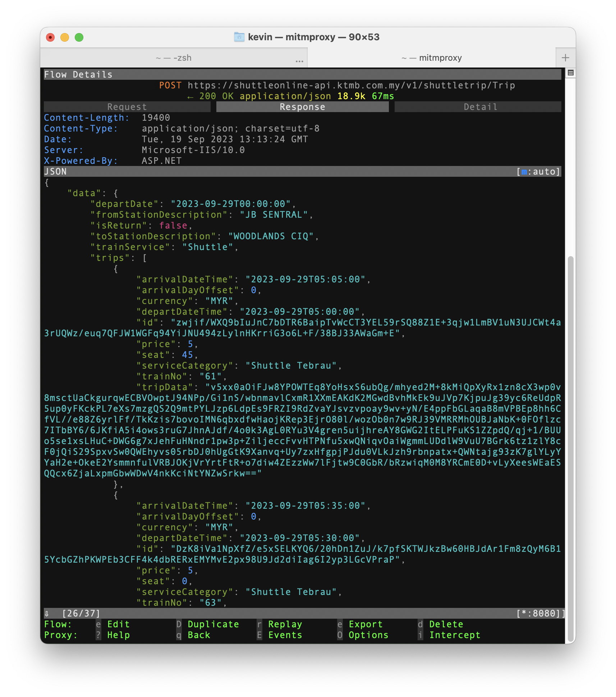Switch to the zsh terminal tab
The image size is (616, 697).
(x=174, y=58)
